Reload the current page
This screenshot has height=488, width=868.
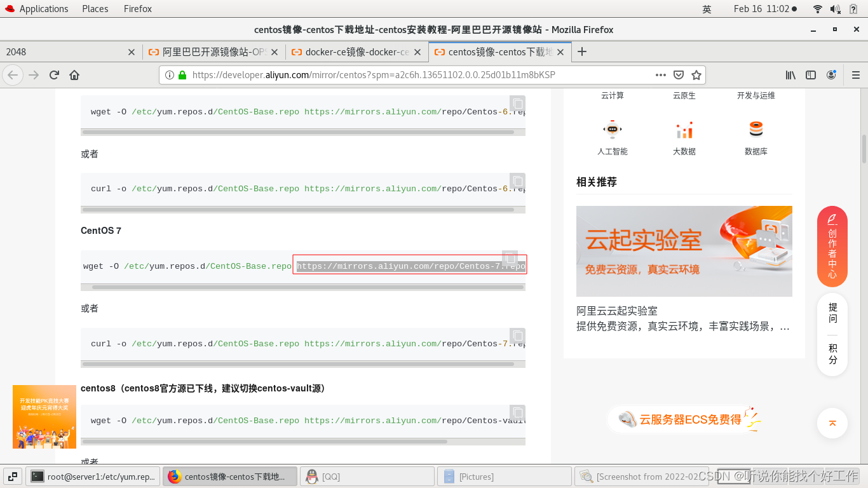[54, 75]
